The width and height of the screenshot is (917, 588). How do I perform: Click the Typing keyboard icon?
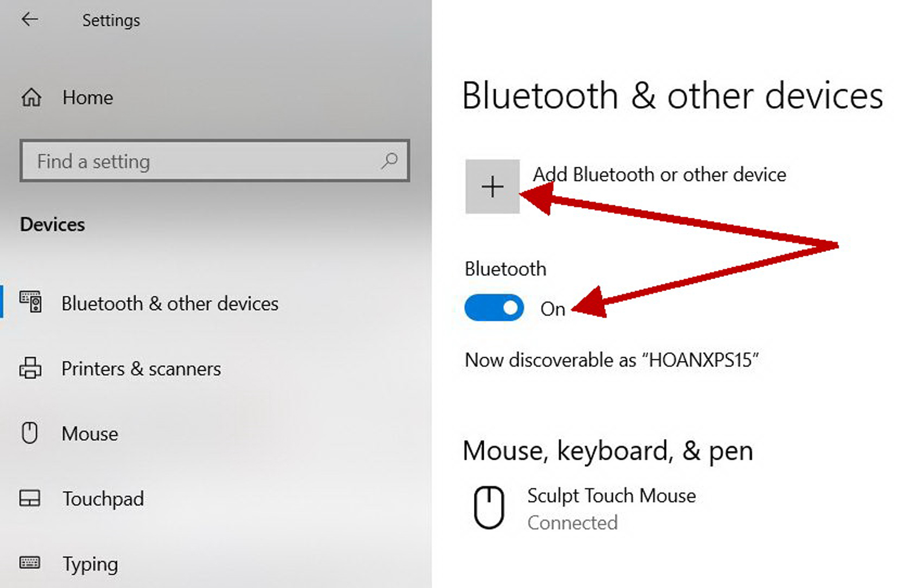(30, 562)
